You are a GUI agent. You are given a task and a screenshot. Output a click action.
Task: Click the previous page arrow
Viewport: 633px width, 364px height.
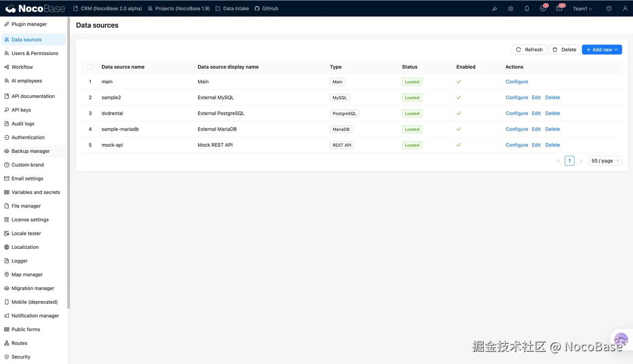pyautogui.click(x=558, y=161)
